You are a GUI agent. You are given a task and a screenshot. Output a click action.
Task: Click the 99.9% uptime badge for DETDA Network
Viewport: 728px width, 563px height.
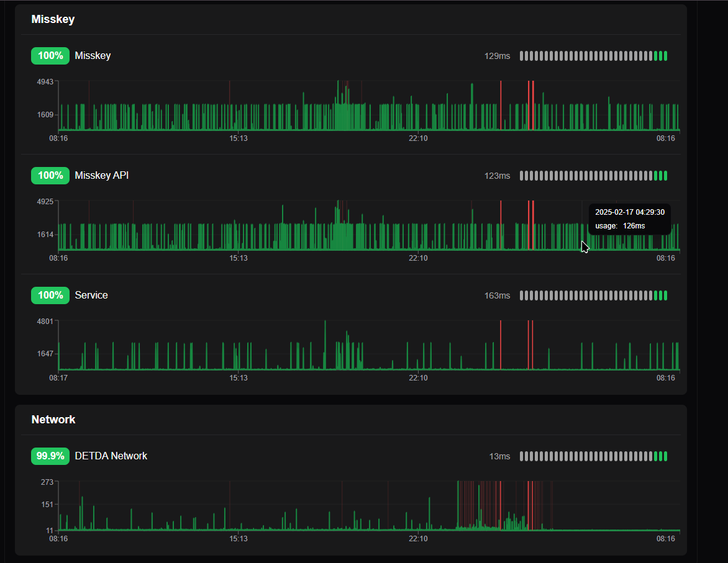pyautogui.click(x=50, y=456)
